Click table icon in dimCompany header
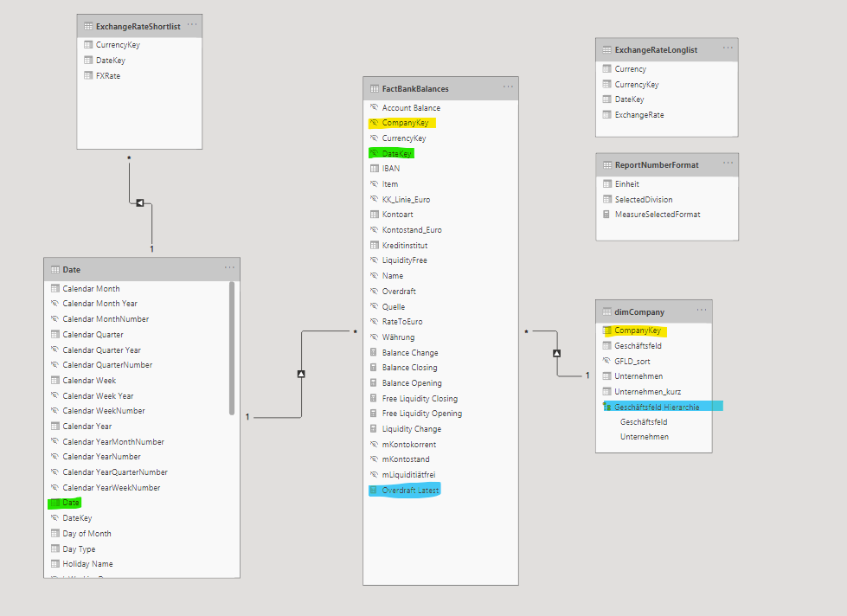Viewport: 847px width, 616px height. [606, 311]
